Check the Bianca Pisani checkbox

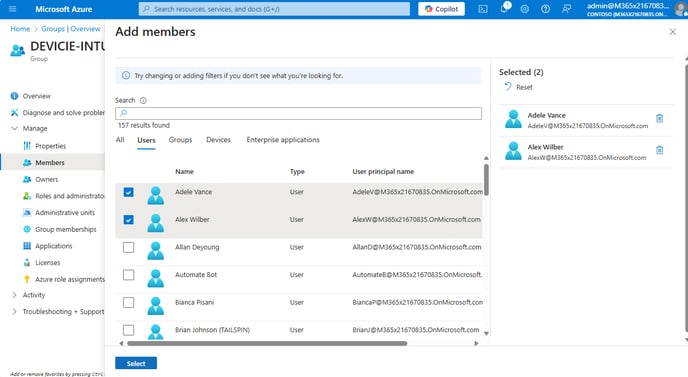coord(129,303)
